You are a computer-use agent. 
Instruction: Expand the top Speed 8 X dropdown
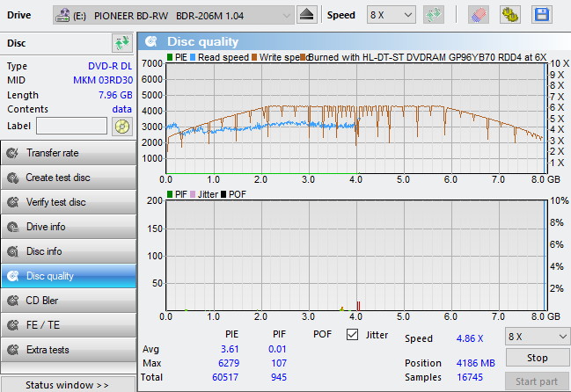tap(391, 15)
